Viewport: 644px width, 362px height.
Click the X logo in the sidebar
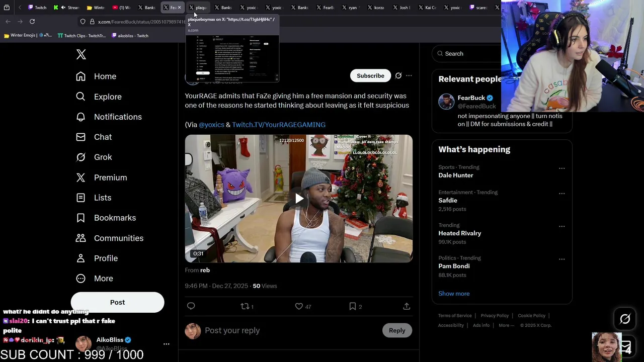coord(81,54)
